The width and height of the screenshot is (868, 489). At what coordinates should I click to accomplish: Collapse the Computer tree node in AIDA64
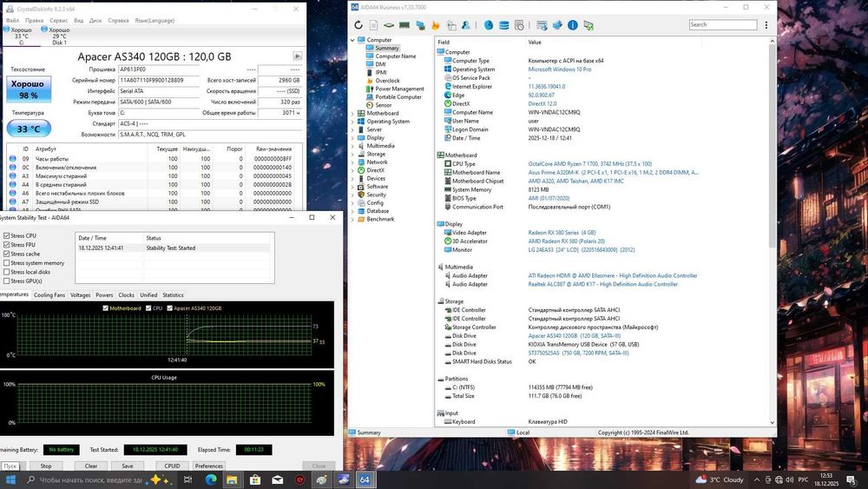352,40
